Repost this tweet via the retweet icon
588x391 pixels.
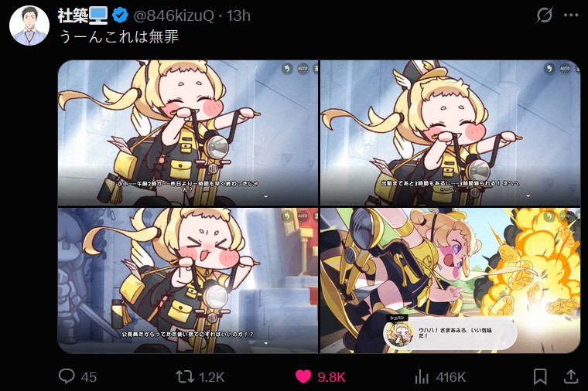(185, 376)
